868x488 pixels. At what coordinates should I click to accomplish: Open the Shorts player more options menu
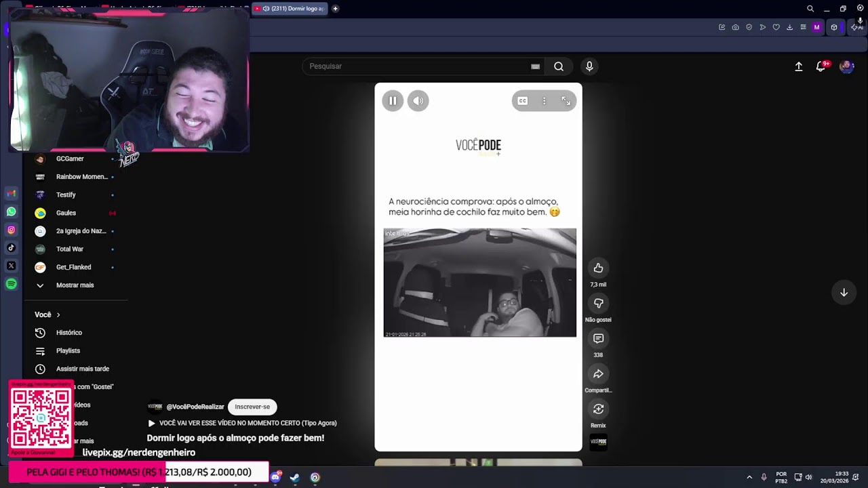[544, 101]
